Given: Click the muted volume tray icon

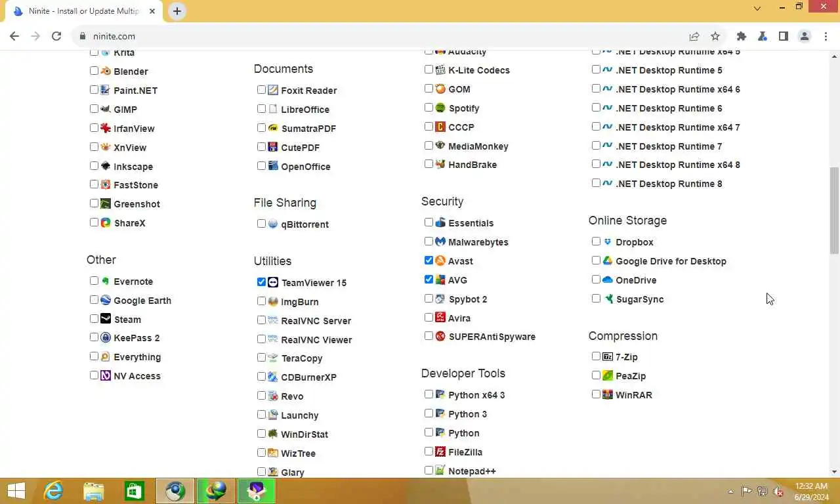Looking at the screenshot, I should pos(778,492).
